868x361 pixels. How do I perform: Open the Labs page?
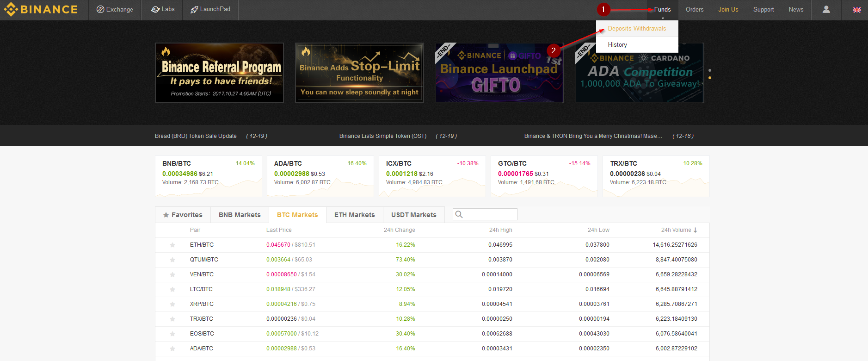(x=163, y=9)
